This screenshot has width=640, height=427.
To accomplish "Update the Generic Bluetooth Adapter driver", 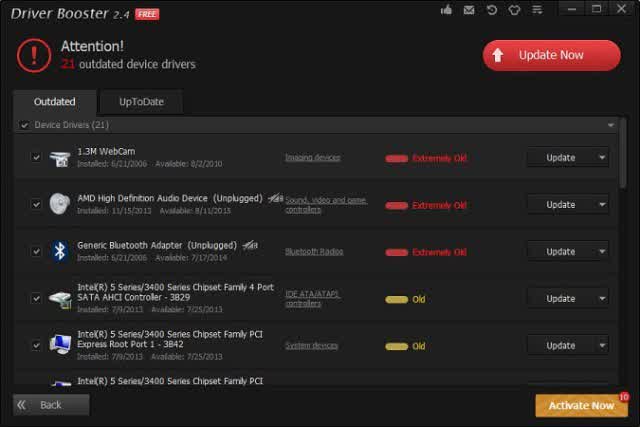I will tap(561, 251).
